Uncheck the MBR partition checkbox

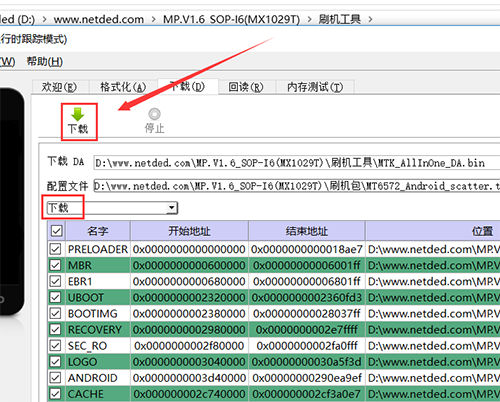coord(55,265)
